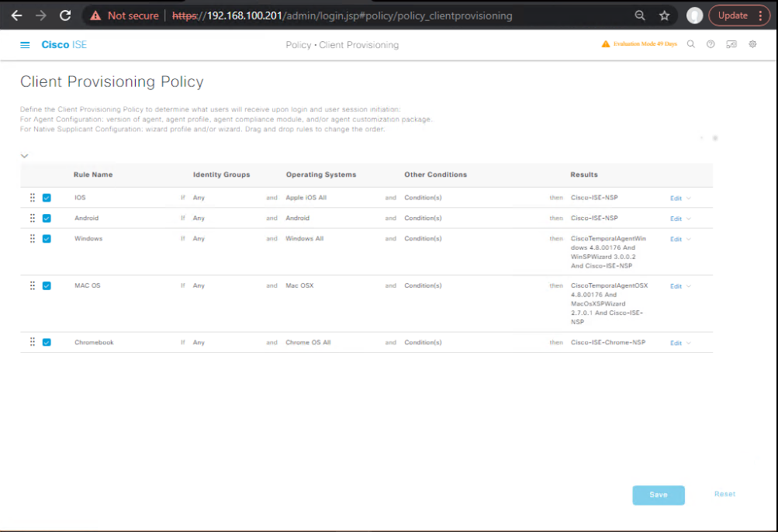Image resolution: width=778 pixels, height=532 pixels.
Task: Open the ISE search icon
Action: point(690,44)
